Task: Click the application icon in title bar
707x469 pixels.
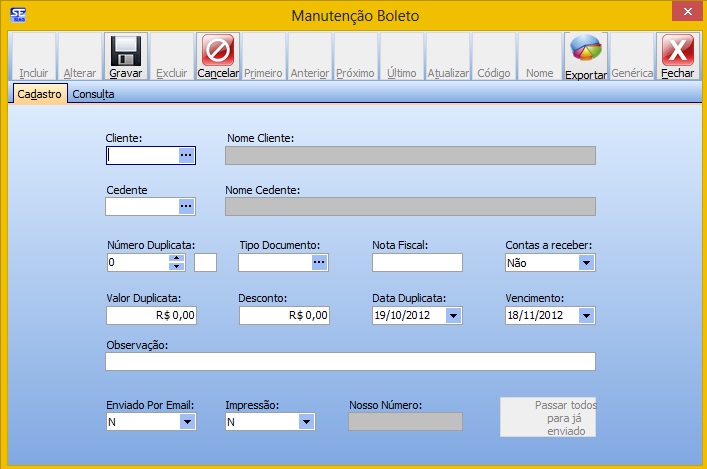Action: click(18, 15)
